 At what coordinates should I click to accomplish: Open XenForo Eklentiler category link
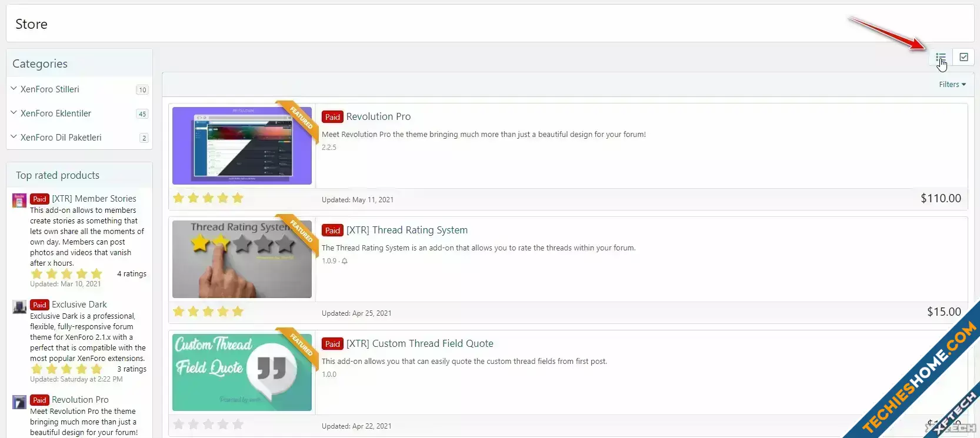(56, 113)
